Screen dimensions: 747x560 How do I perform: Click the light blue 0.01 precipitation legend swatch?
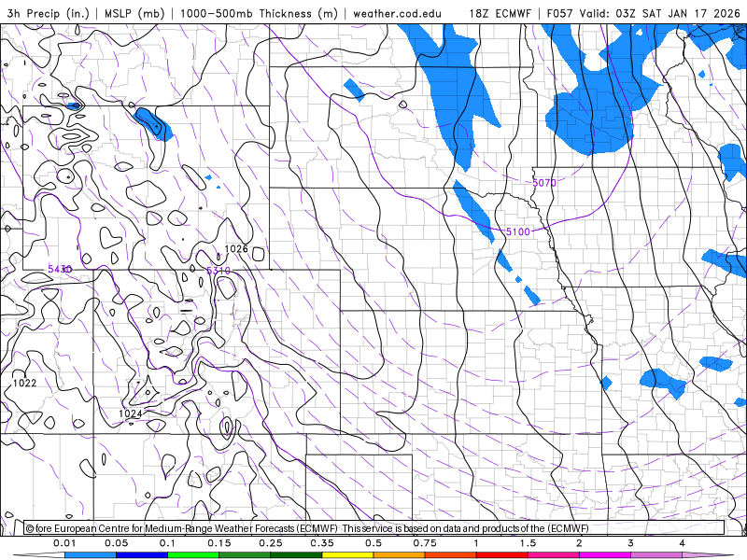[x=91, y=555]
